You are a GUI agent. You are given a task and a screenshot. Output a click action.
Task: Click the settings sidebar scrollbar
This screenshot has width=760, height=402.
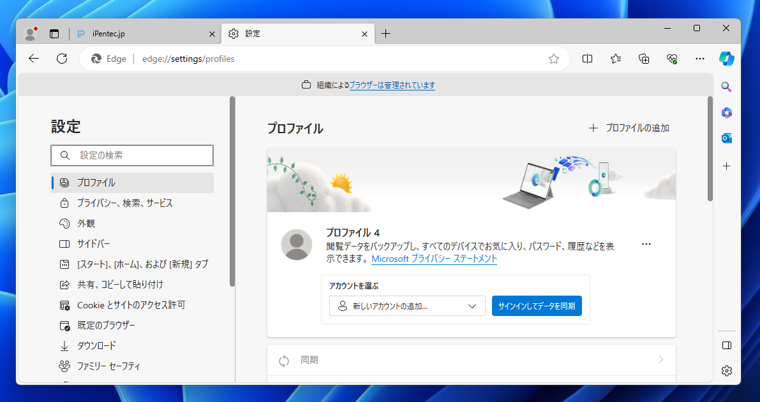(232, 192)
